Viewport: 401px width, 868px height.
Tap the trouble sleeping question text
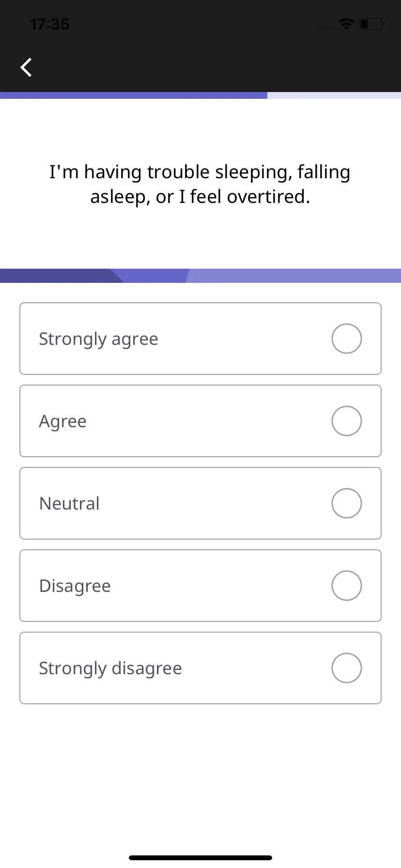200,184
